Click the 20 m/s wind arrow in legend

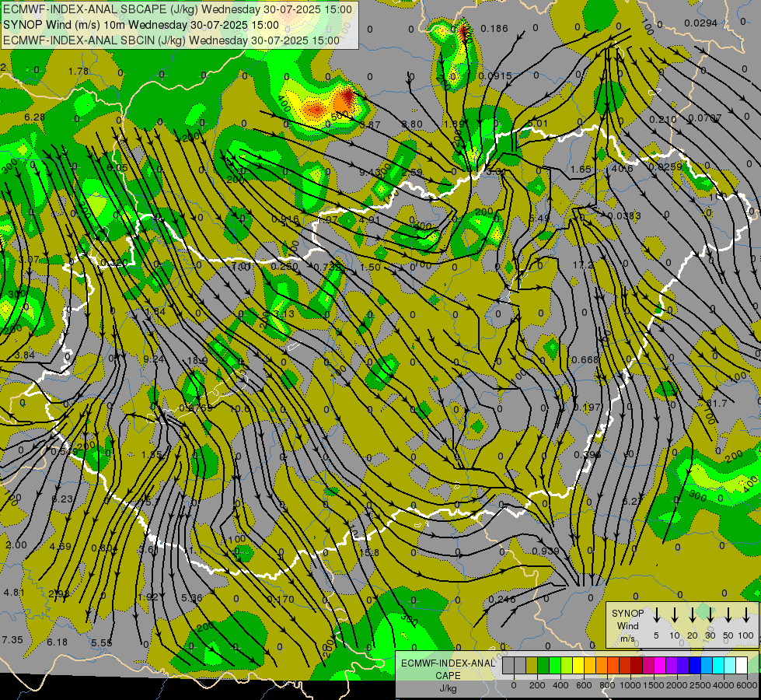pos(692,614)
